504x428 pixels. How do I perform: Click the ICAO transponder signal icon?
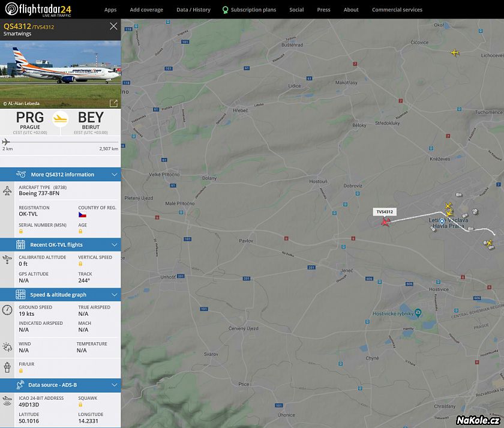pos(7,400)
